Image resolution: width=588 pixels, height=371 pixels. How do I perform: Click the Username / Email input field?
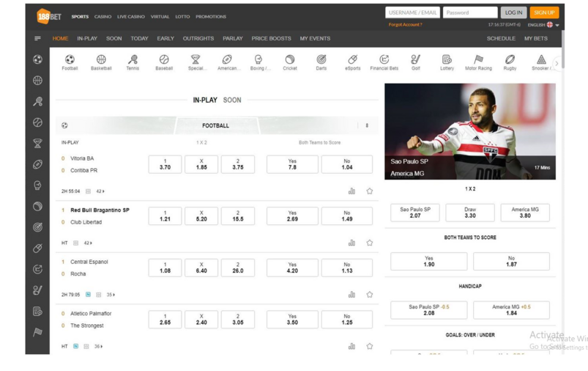pyautogui.click(x=412, y=12)
